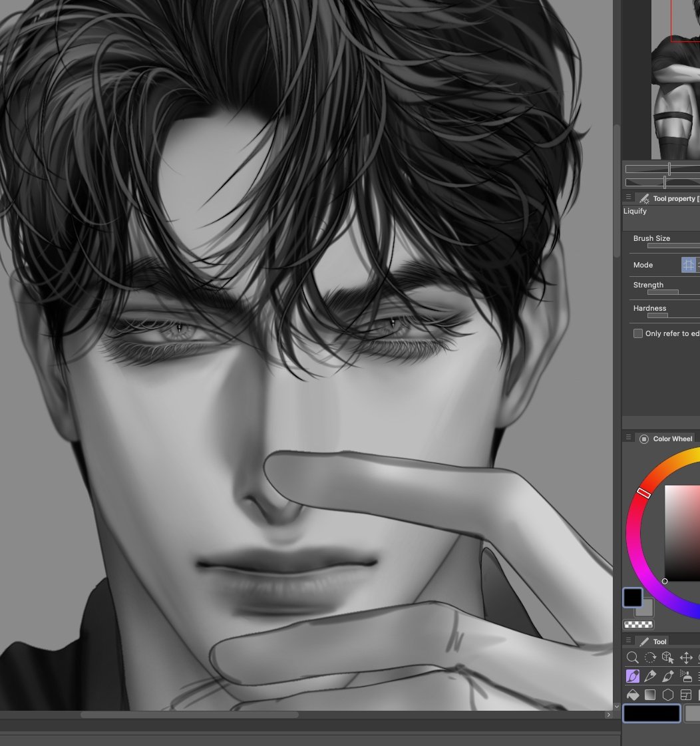This screenshot has height=746, width=700.
Task: Adjust the Hardness slider
Action: click(x=673, y=315)
